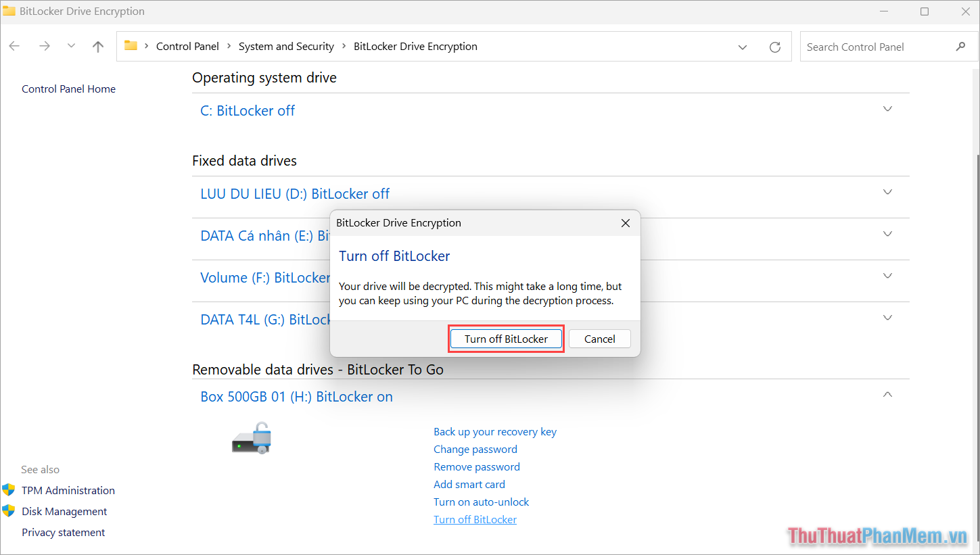
Task: Cancel the decryption dialog
Action: tap(599, 338)
